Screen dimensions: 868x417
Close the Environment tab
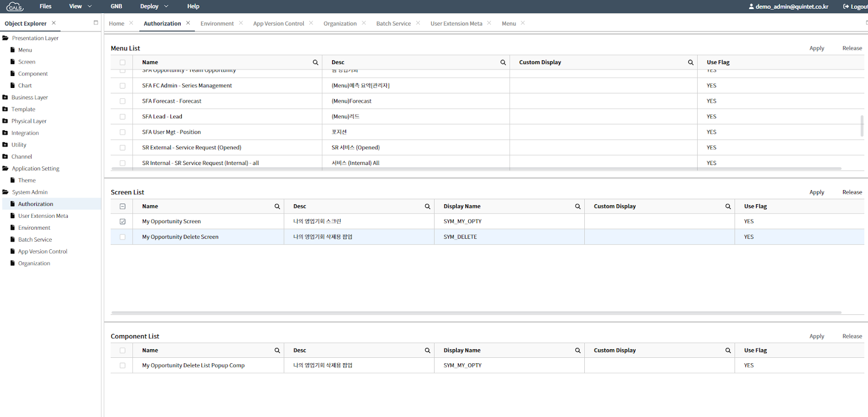coord(241,23)
